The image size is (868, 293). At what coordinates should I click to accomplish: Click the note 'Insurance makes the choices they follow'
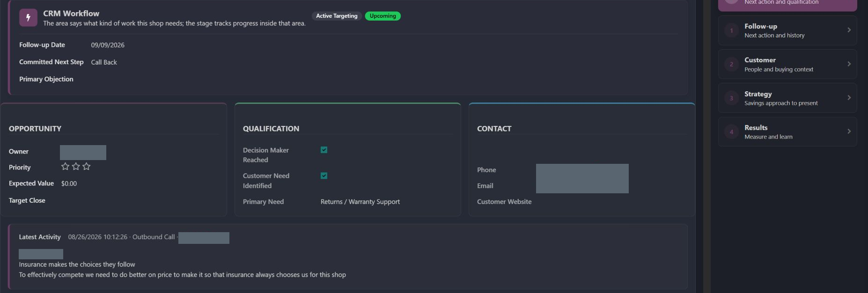click(x=77, y=264)
